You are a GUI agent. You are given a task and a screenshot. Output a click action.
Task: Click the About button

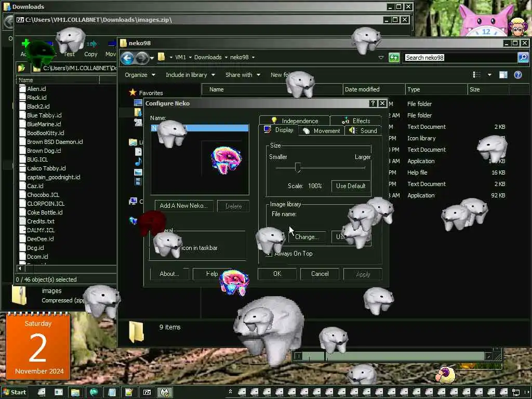click(x=169, y=274)
